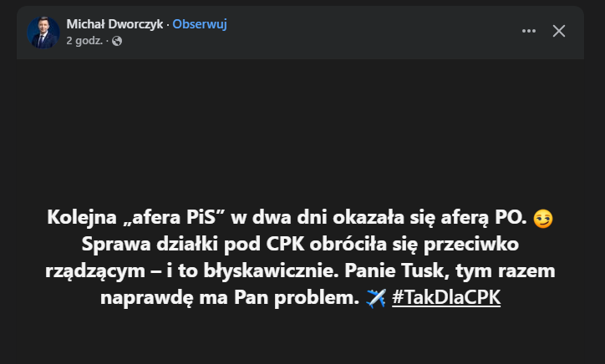Open the "2 godz." post timestamp
This screenshot has height=364, width=605.
tap(84, 41)
